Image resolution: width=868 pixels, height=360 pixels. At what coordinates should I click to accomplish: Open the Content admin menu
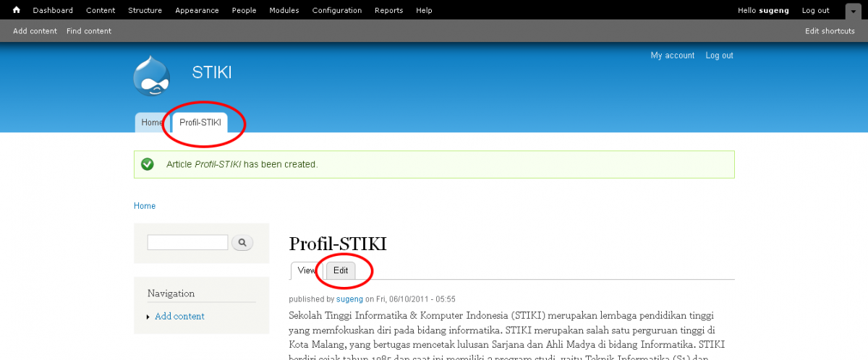click(x=101, y=10)
